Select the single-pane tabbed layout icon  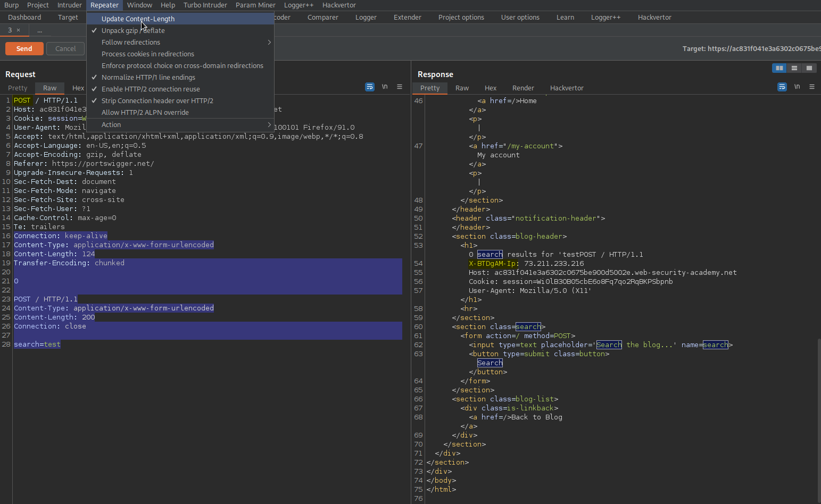point(809,68)
